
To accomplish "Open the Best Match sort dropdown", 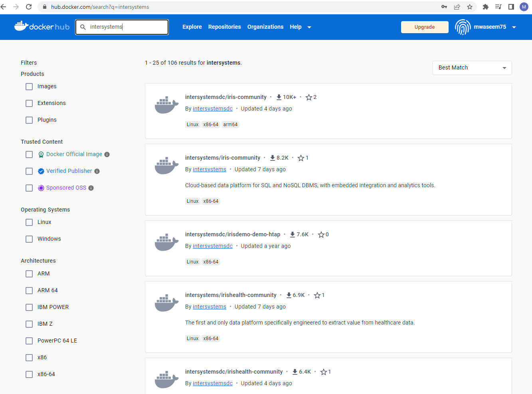I will click(x=472, y=68).
